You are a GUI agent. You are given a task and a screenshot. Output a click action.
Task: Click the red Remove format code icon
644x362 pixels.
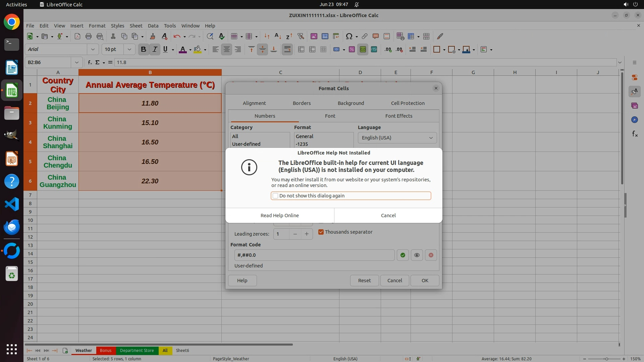[x=431, y=255]
